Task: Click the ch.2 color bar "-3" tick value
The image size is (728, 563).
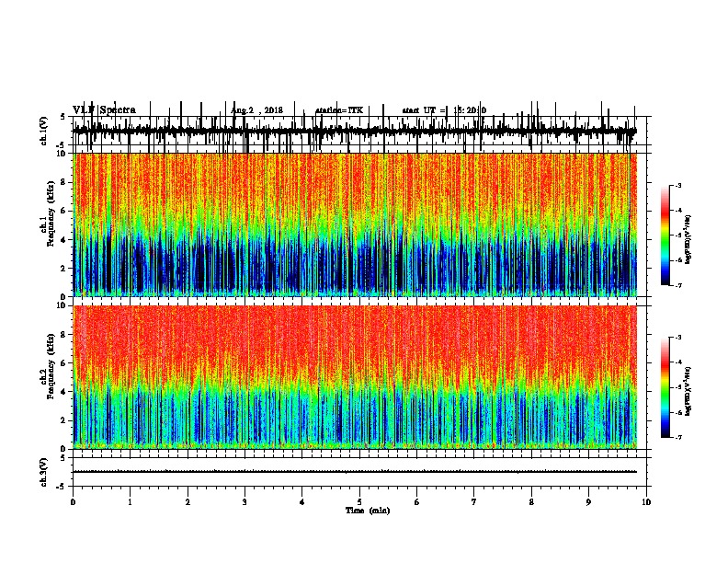Action: (677, 338)
